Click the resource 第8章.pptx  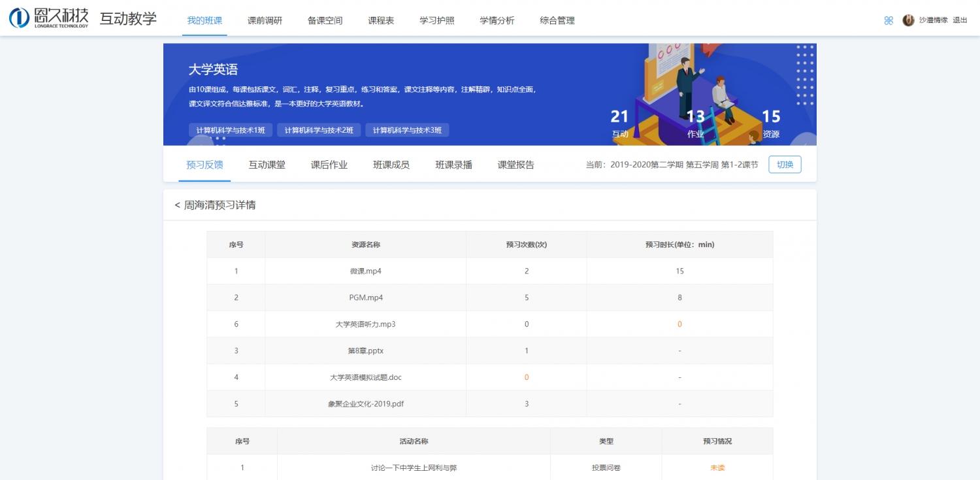click(x=366, y=351)
